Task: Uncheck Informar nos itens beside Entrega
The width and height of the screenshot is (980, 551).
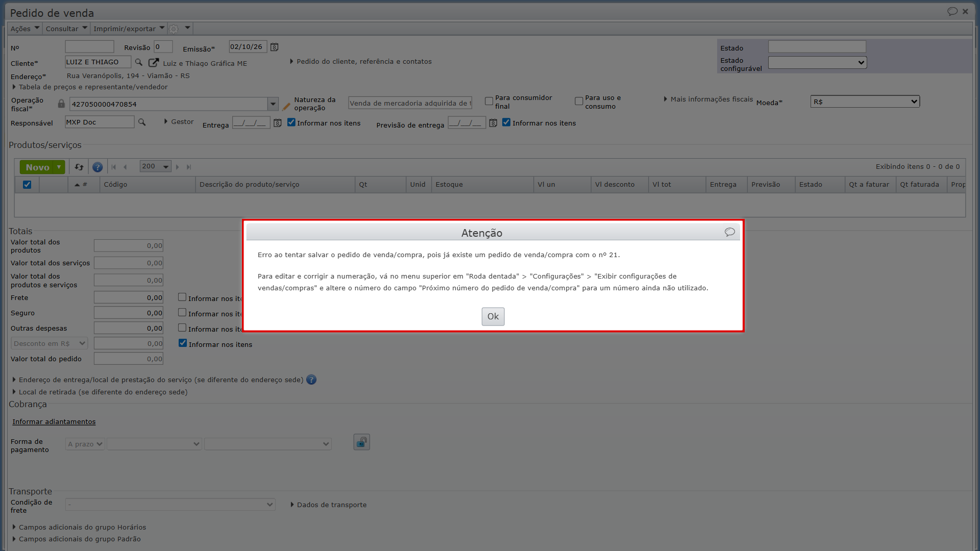Action: 291,122
